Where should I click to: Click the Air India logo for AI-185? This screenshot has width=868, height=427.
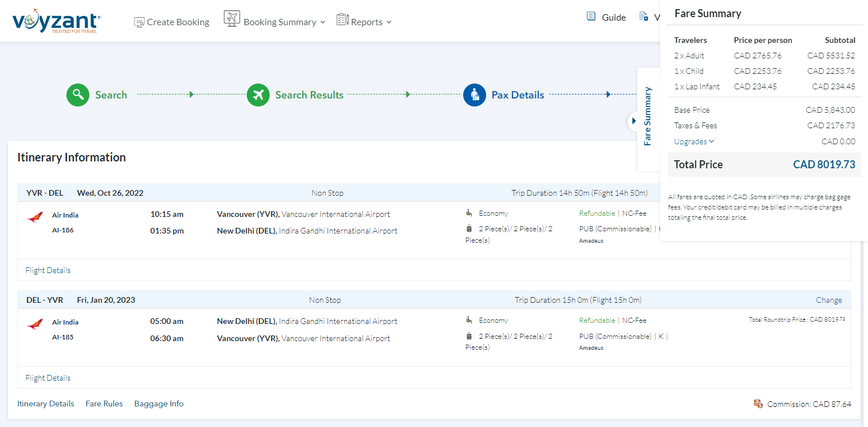point(35,325)
